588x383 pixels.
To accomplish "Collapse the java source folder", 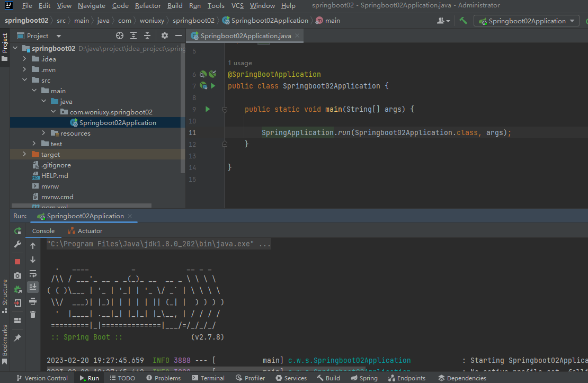I will [x=44, y=101].
